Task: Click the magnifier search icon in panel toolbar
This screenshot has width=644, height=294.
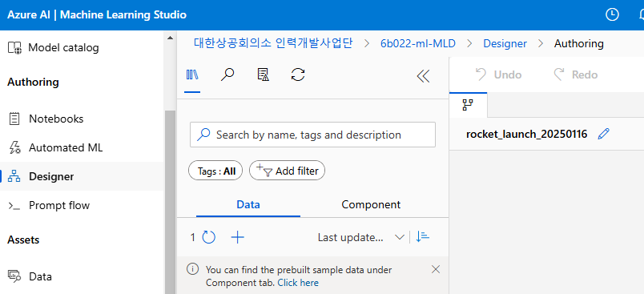Action: pos(227,75)
